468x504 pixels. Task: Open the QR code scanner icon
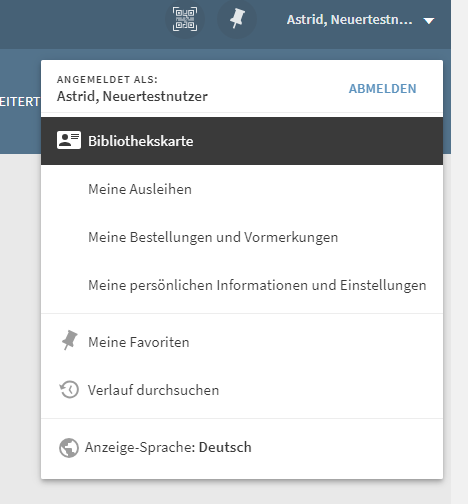tap(185, 19)
